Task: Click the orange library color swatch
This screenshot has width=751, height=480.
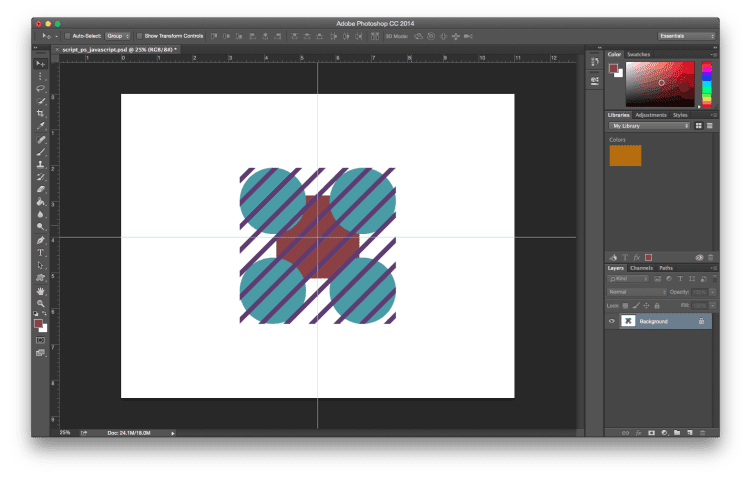Action: coord(625,156)
